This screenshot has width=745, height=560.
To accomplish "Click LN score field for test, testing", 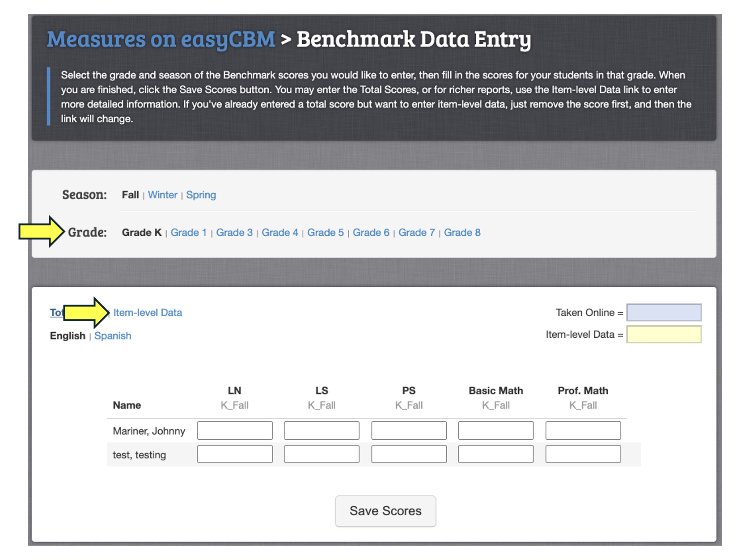I will click(235, 454).
